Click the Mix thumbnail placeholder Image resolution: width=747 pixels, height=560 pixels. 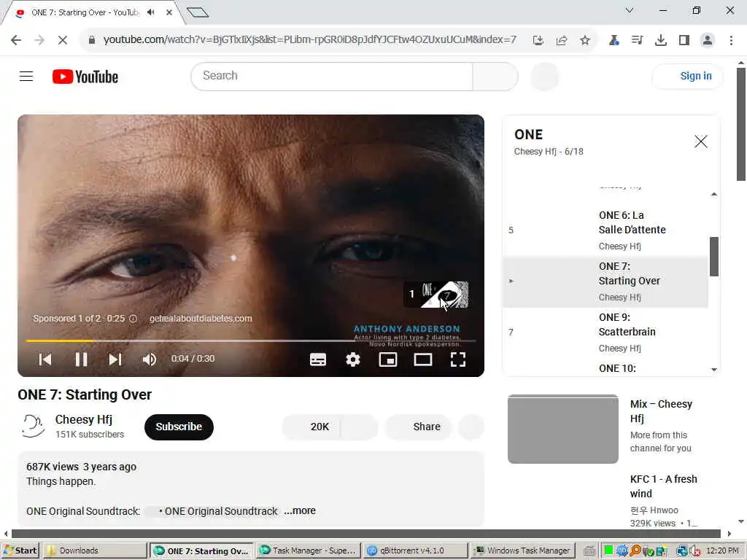pos(562,429)
